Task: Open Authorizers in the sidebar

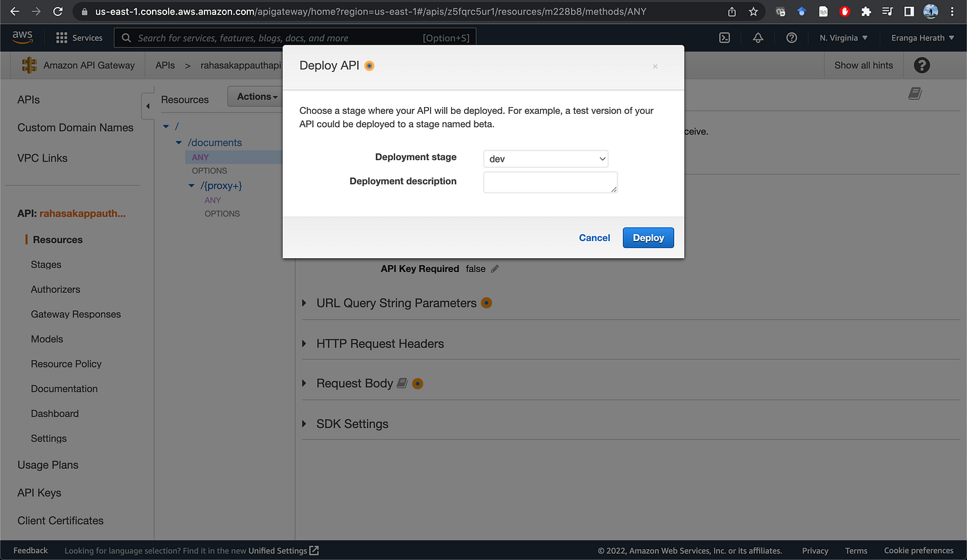Action: (x=55, y=289)
